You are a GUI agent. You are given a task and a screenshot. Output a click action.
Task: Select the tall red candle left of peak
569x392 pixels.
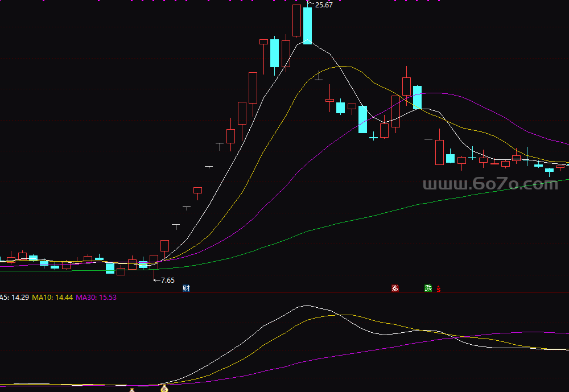(296, 20)
